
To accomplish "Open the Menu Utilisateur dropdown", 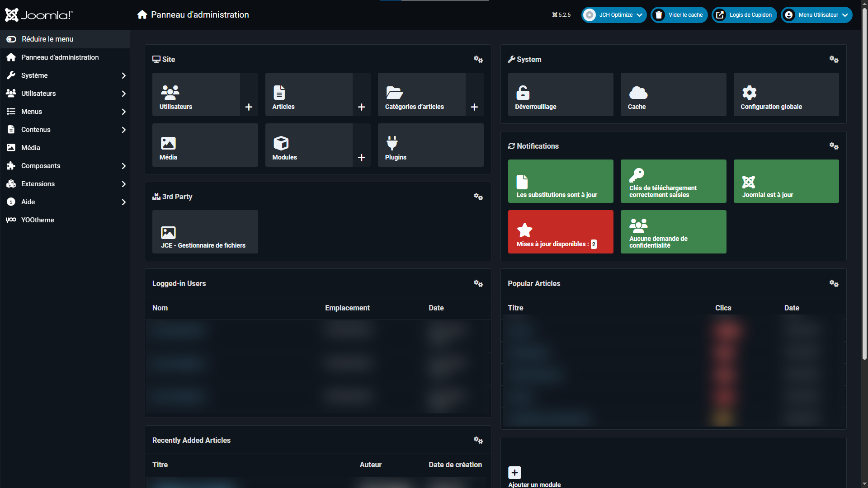I will 816,15.
